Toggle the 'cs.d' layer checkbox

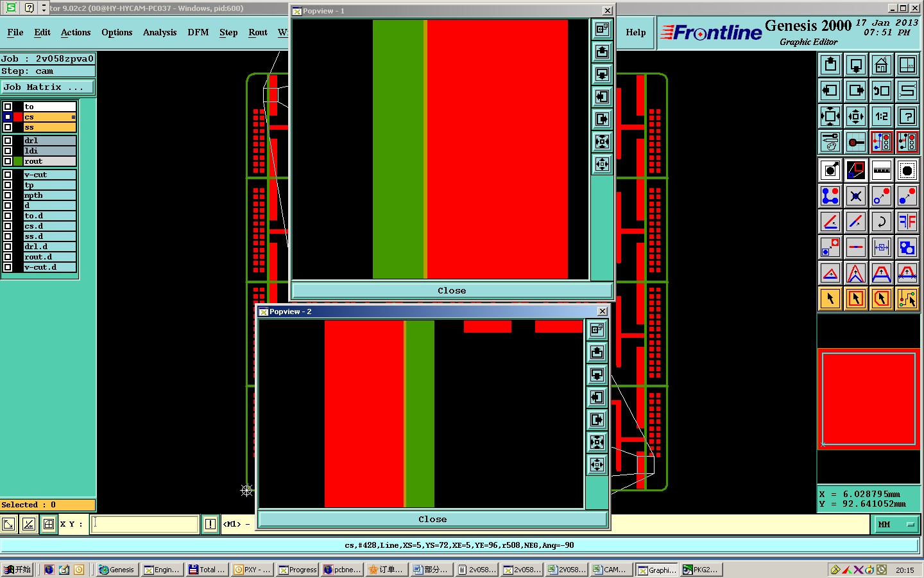point(8,226)
